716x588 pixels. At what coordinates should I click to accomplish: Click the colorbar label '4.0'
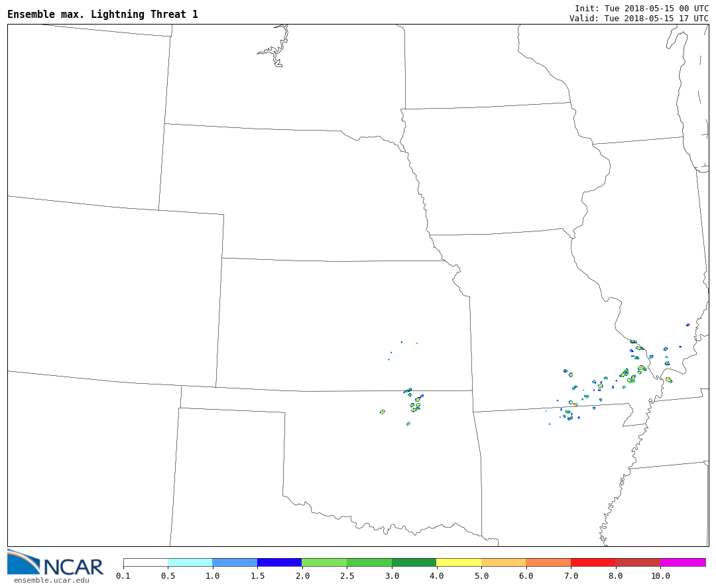click(436, 576)
